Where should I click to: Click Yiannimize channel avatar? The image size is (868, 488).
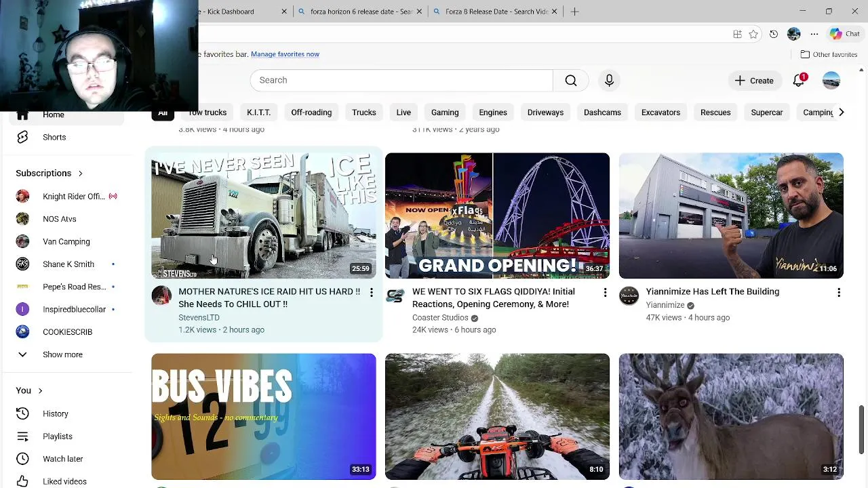[629, 296]
